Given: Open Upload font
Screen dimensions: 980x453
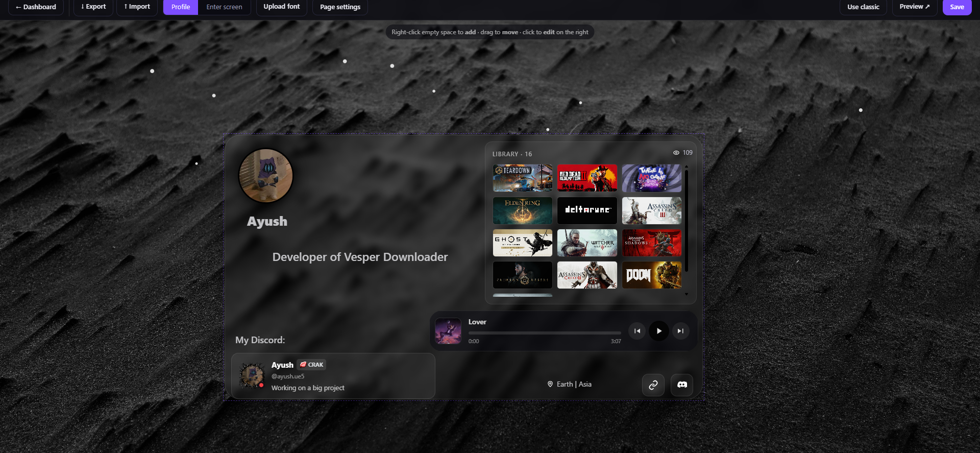Looking at the screenshot, I should pos(282,7).
